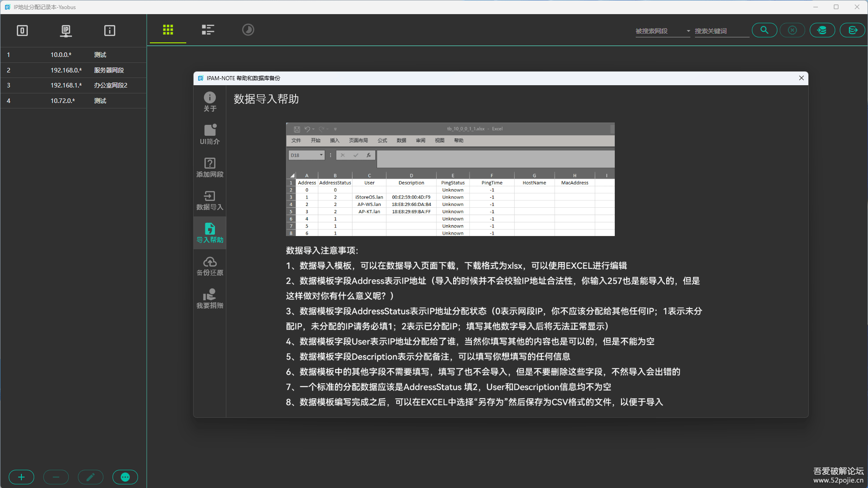Switch to the grid view tab

click(168, 30)
